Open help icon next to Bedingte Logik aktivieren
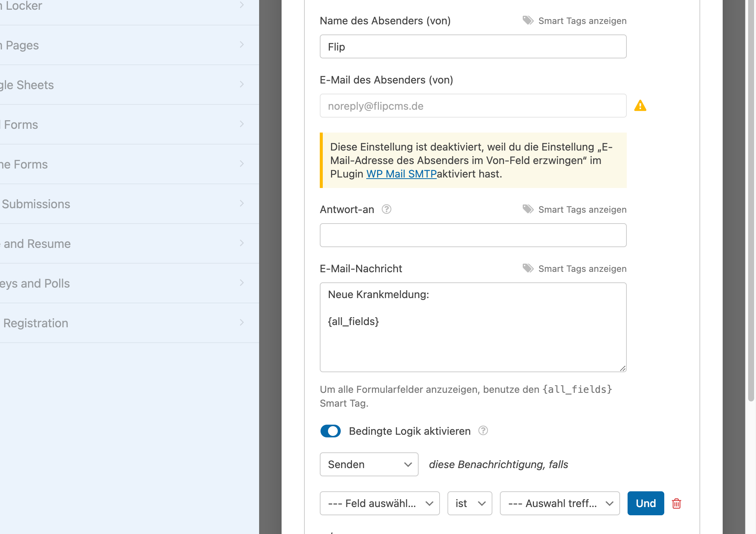Viewport: 756px width, 534px height. tap(483, 431)
